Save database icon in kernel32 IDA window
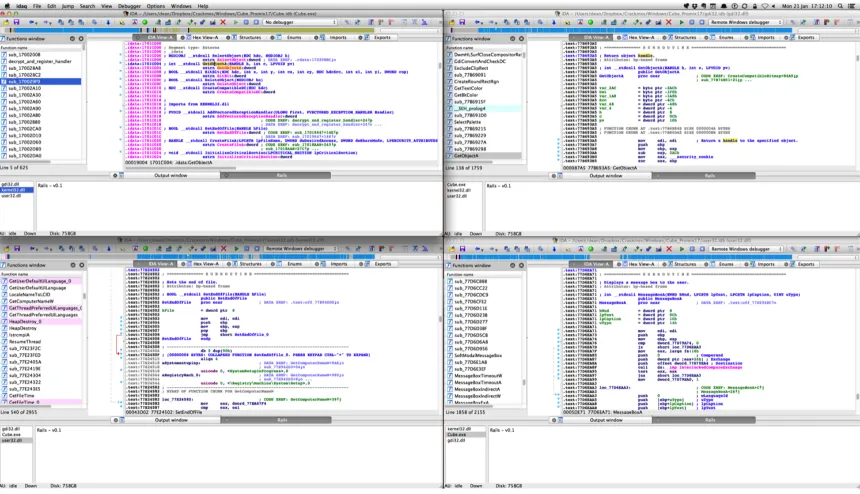This screenshot has width=860, height=494. [x=16, y=248]
